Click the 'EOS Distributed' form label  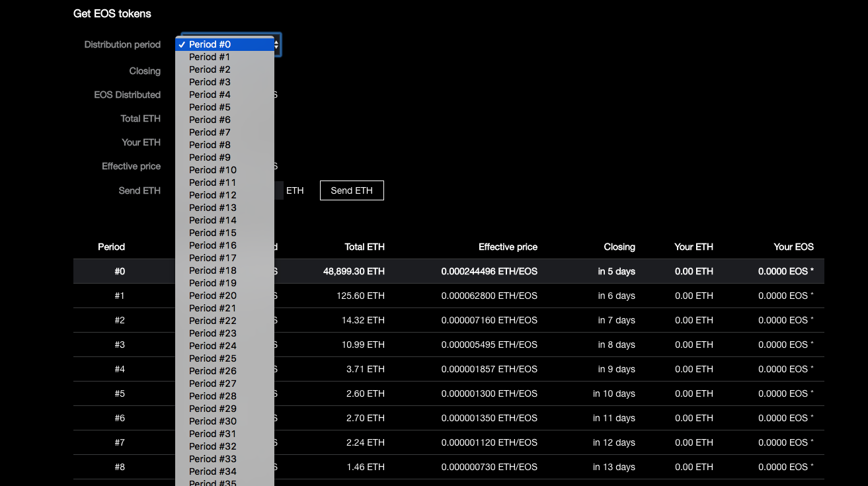tap(128, 95)
